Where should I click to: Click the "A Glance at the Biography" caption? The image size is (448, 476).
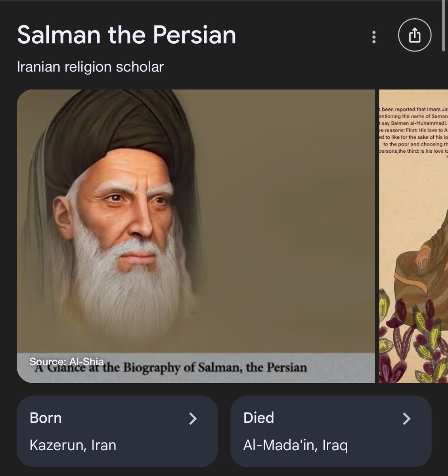[x=170, y=368]
